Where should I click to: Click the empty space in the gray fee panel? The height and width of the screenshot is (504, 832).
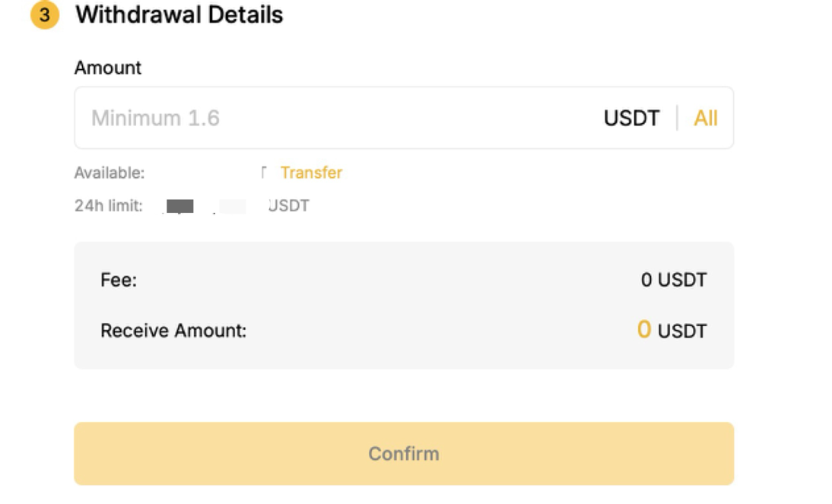(x=403, y=306)
